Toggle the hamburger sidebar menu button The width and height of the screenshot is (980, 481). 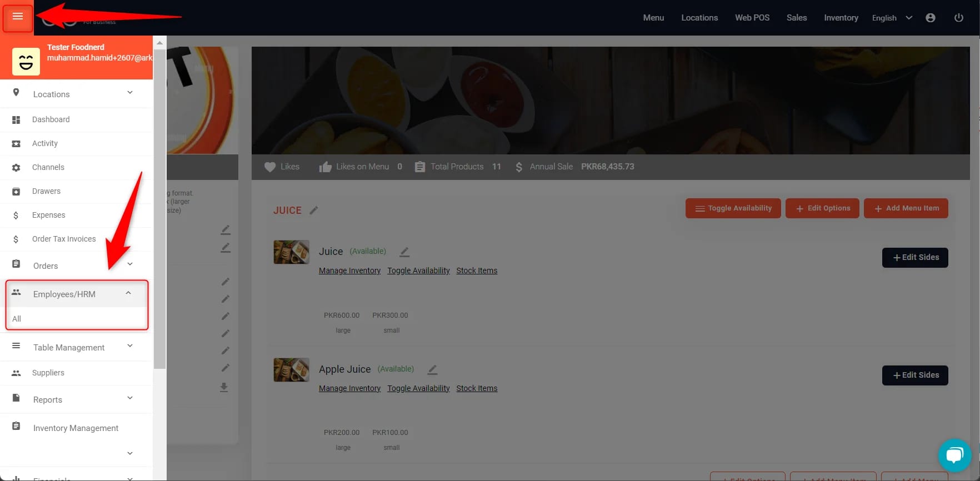(18, 17)
